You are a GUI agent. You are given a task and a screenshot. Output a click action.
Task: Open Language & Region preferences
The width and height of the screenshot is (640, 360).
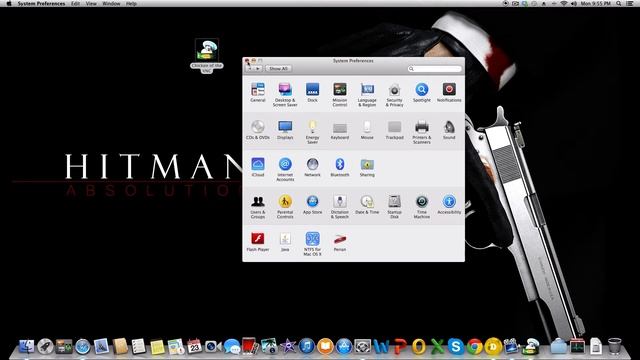coord(367,94)
